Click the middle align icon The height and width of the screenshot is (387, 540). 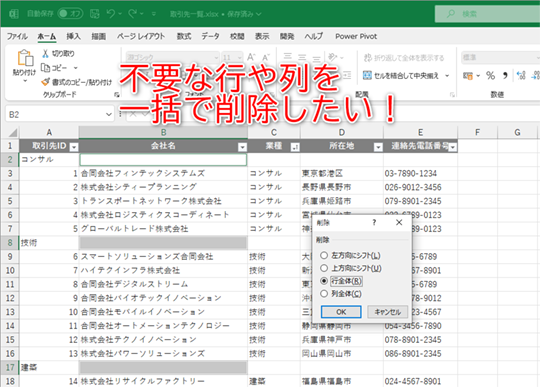tap(302, 57)
